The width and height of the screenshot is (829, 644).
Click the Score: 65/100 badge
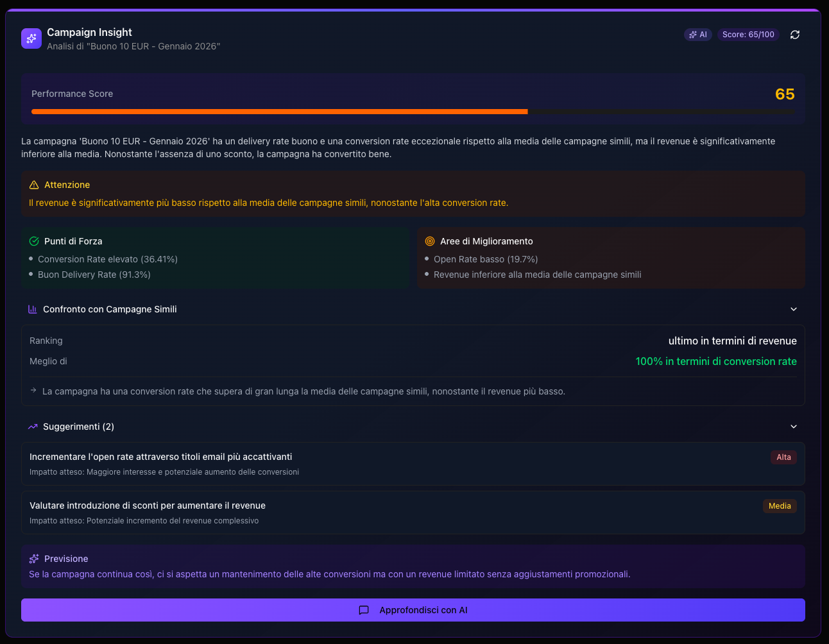pos(748,35)
